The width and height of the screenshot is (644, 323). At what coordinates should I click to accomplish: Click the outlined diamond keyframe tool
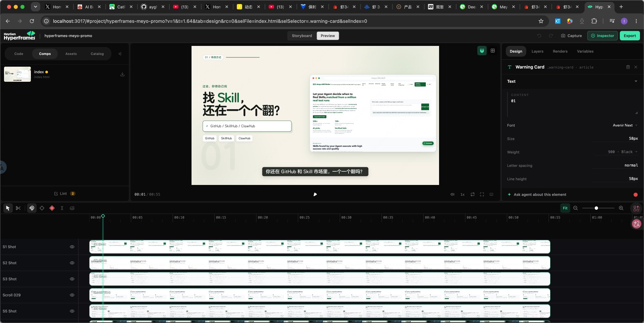[x=42, y=208]
